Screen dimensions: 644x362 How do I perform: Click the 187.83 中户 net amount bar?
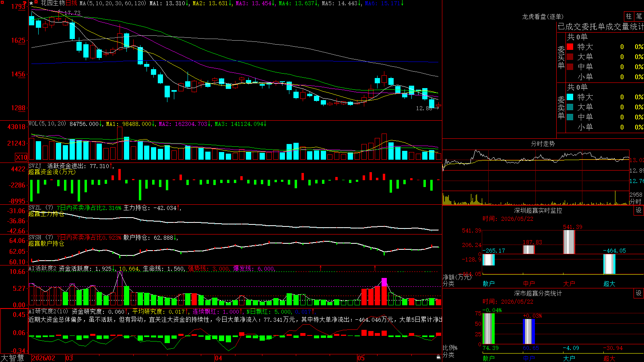(529, 249)
